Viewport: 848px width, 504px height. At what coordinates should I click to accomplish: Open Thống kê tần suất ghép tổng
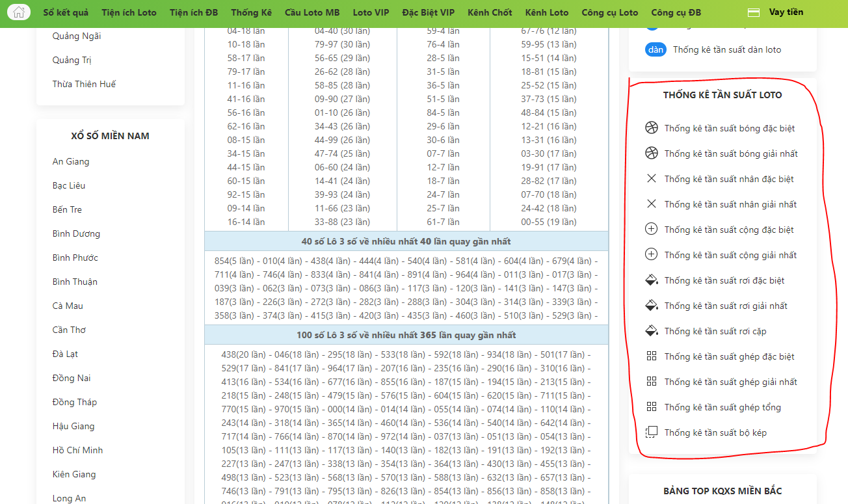click(x=722, y=407)
